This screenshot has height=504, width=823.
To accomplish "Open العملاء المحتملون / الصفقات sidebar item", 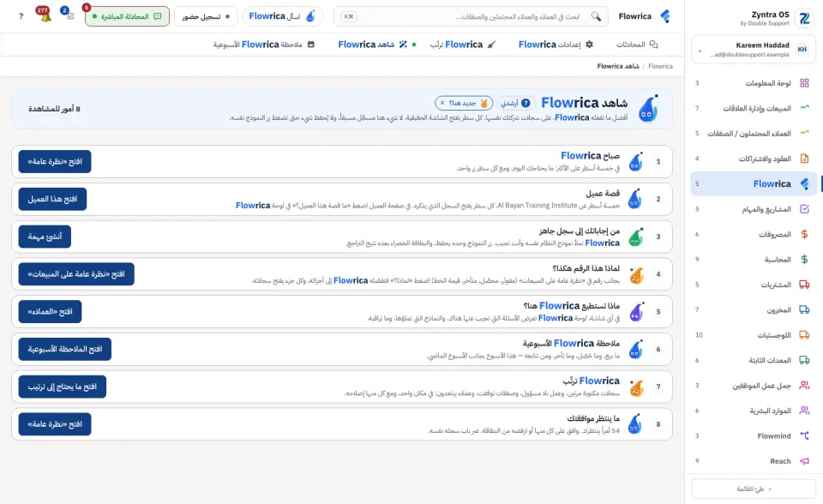I will [x=754, y=134].
